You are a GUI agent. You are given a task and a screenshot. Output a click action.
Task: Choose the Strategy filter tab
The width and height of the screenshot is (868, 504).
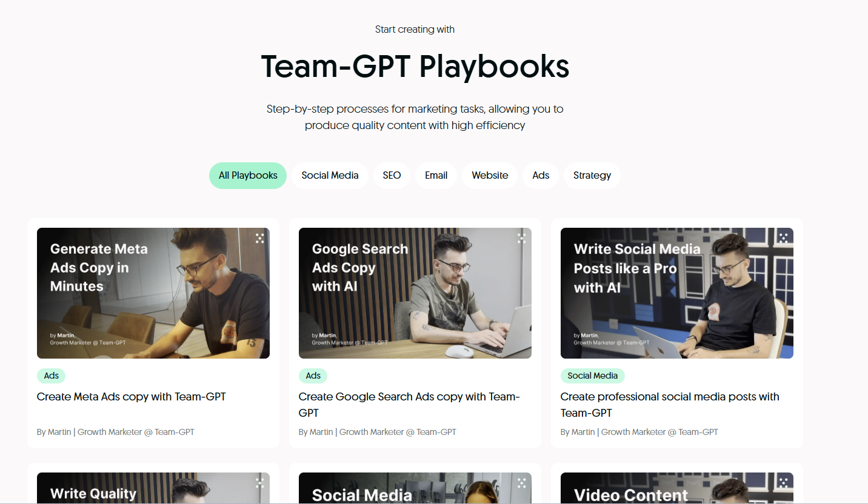point(592,176)
